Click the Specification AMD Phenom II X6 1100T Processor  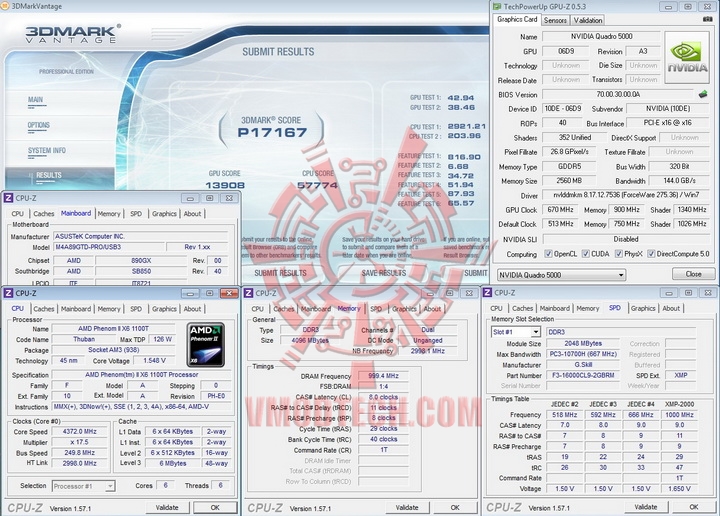point(142,375)
